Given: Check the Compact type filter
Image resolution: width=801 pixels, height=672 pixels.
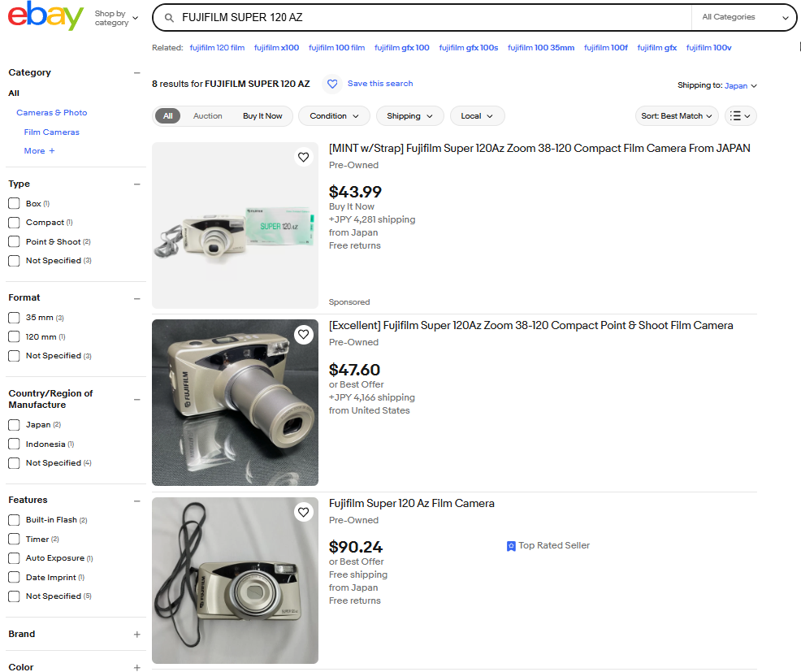Looking at the screenshot, I should (x=15, y=223).
